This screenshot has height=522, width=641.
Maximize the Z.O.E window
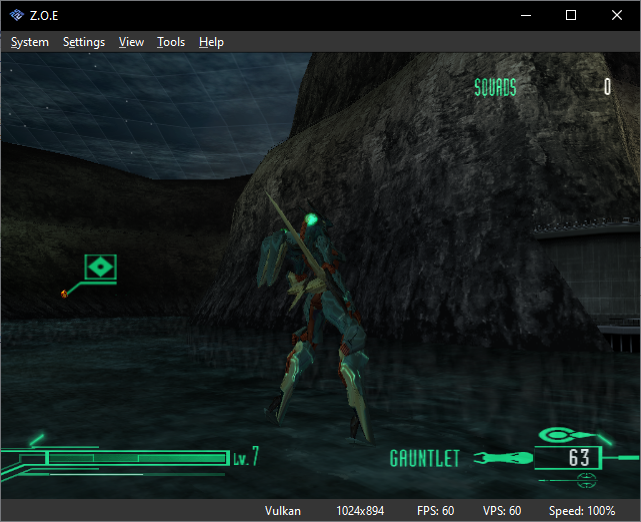pyautogui.click(x=571, y=16)
